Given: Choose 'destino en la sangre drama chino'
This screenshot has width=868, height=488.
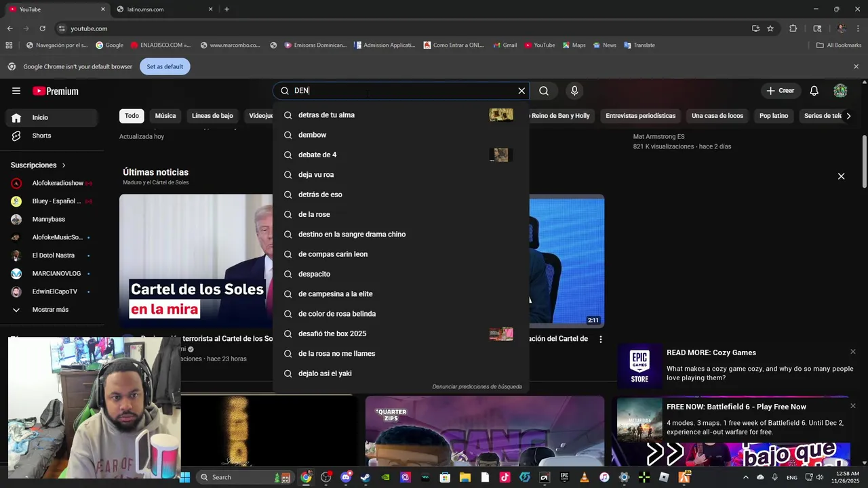Looking at the screenshot, I should pos(401,235).
